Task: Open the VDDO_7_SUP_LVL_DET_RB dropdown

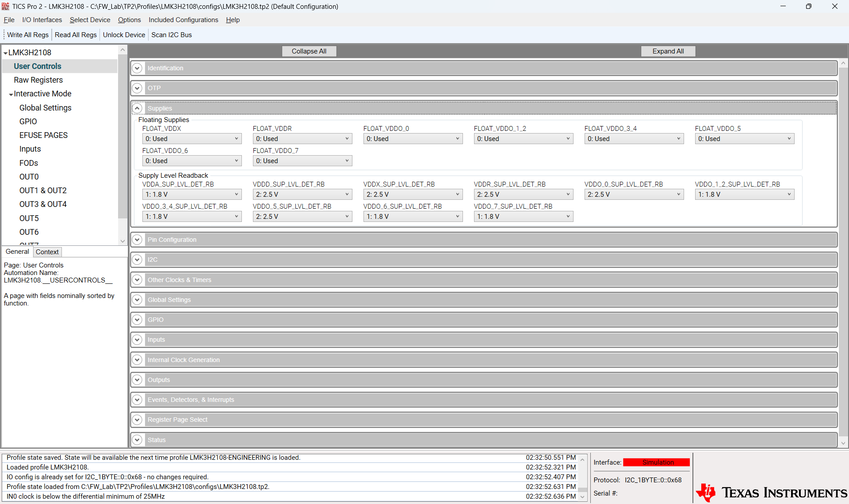Action: (x=523, y=216)
